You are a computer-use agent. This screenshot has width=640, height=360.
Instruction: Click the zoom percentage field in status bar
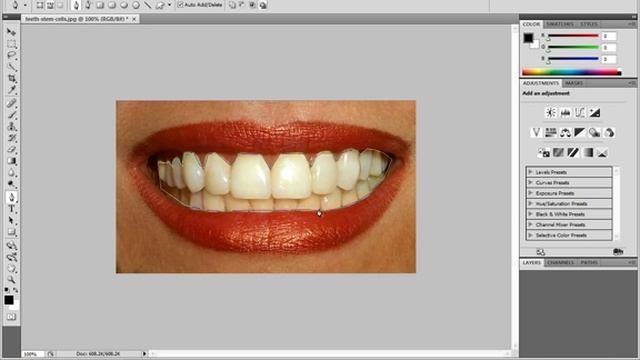(x=32, y=354)
